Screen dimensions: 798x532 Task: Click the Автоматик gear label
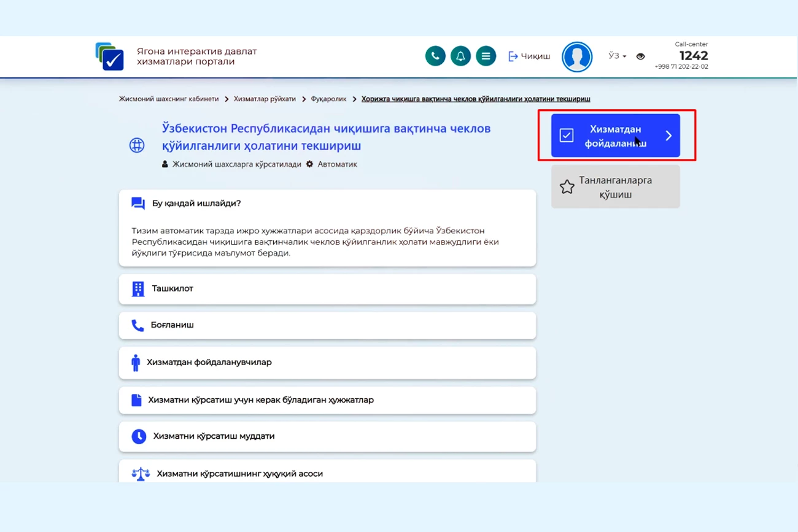(x=331, y=164)
